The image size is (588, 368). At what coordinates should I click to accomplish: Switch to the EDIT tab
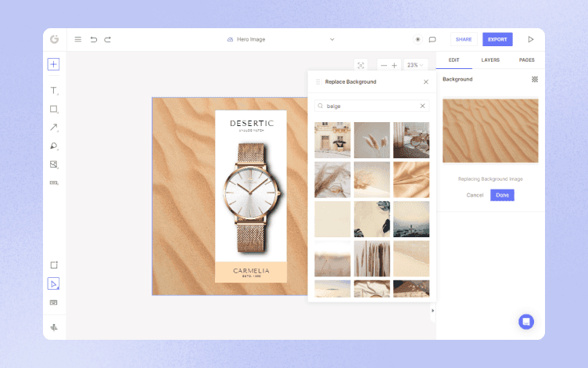454,60
